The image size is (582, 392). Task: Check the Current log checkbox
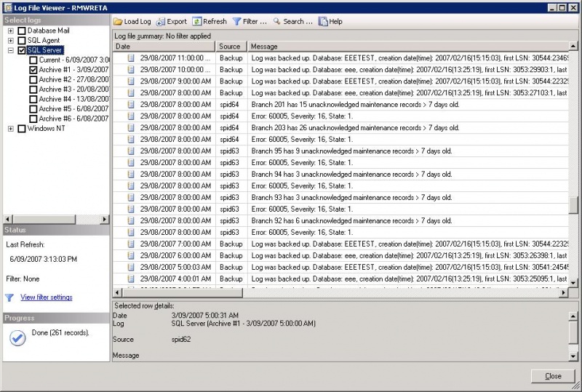(x=33, y=60)
